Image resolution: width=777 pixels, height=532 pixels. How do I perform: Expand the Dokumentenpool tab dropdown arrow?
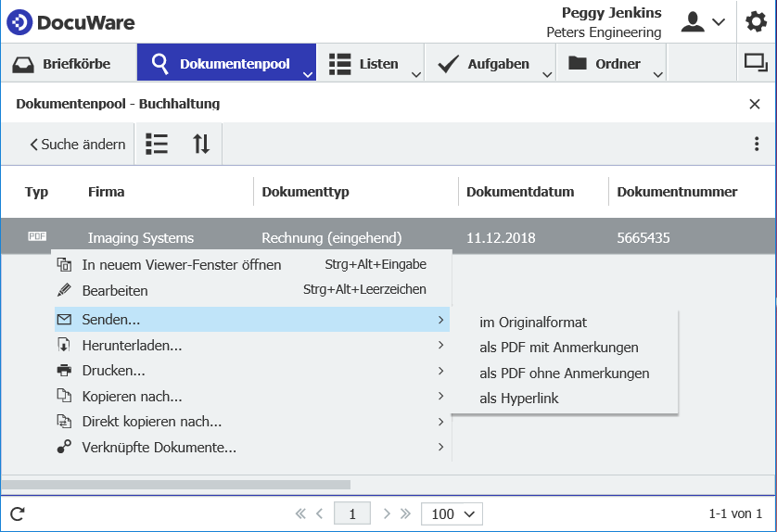[307, 73]
